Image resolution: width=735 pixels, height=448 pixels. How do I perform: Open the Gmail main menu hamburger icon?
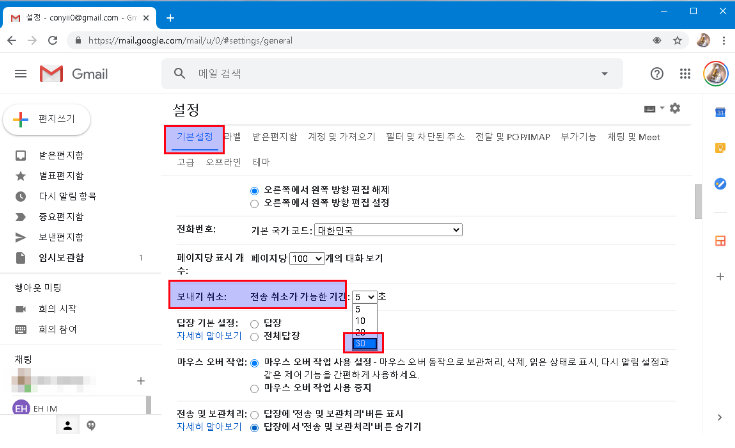pyautogui.click(x=20, y=74)
